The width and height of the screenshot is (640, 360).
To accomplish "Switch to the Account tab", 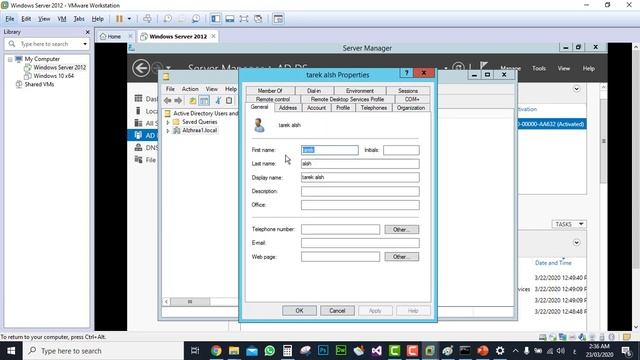I will [x=316, y=108].
